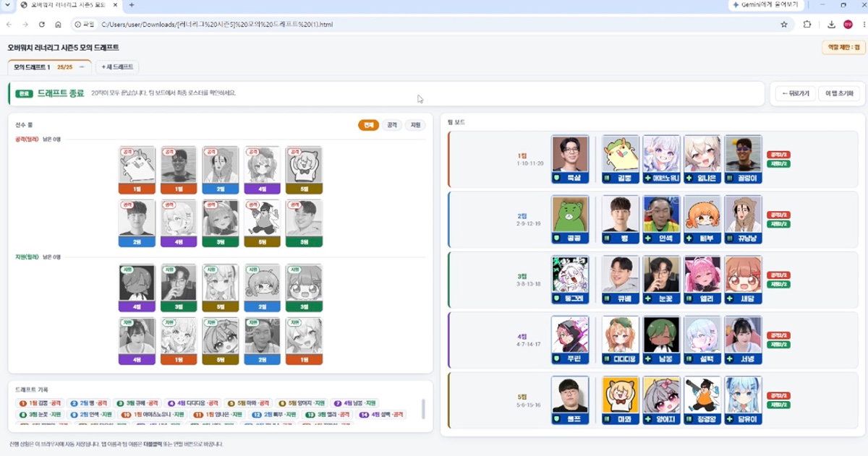Viewport: 868px width, 456px height.
Task: Open the browser profile avatar
Action: pos(848,25)
